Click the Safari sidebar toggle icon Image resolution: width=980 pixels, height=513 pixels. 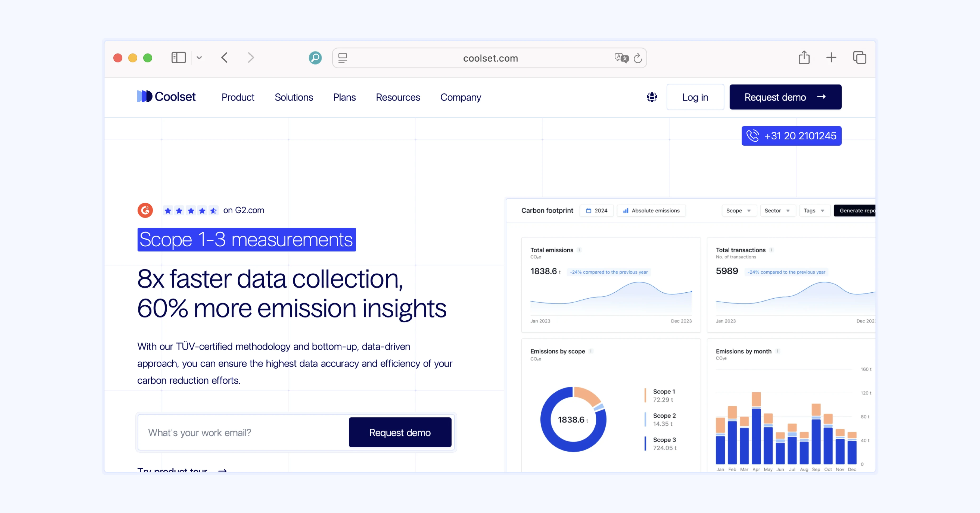[179, 58]
